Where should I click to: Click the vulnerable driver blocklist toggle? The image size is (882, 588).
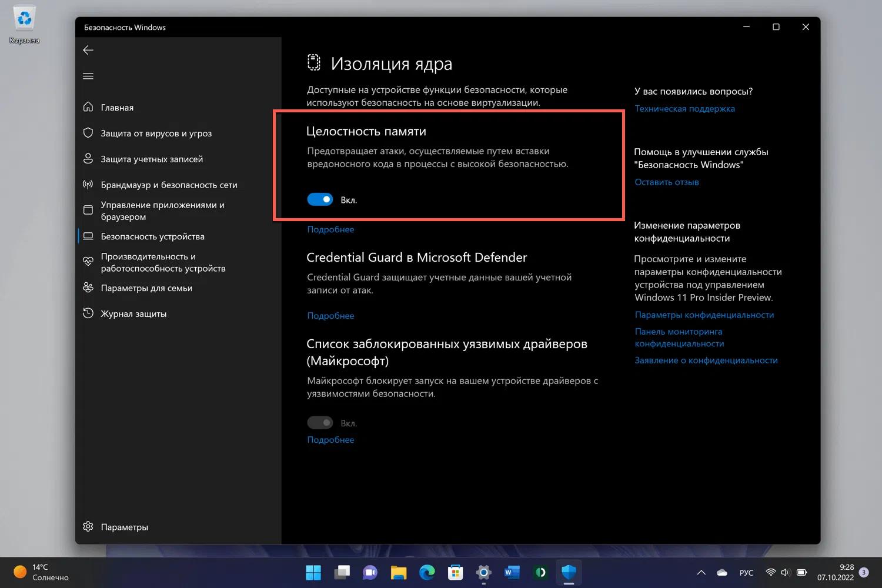pyautogui.click(x=320, y=423)
